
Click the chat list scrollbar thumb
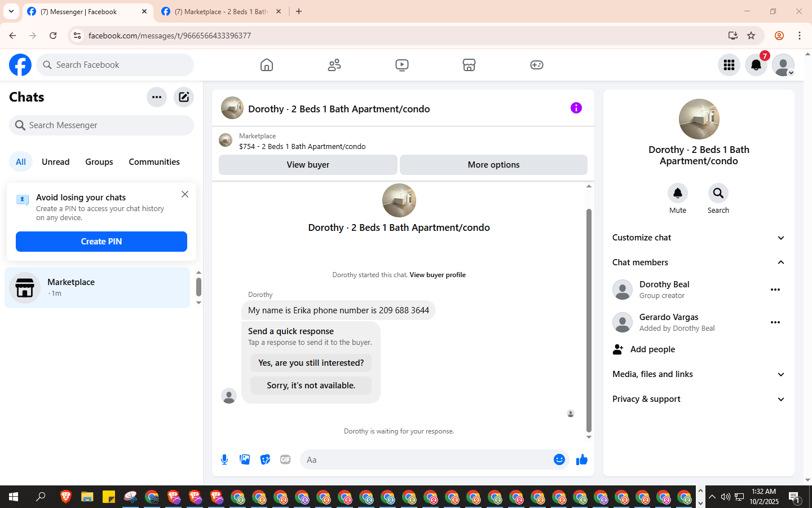(x=198, y=287)
